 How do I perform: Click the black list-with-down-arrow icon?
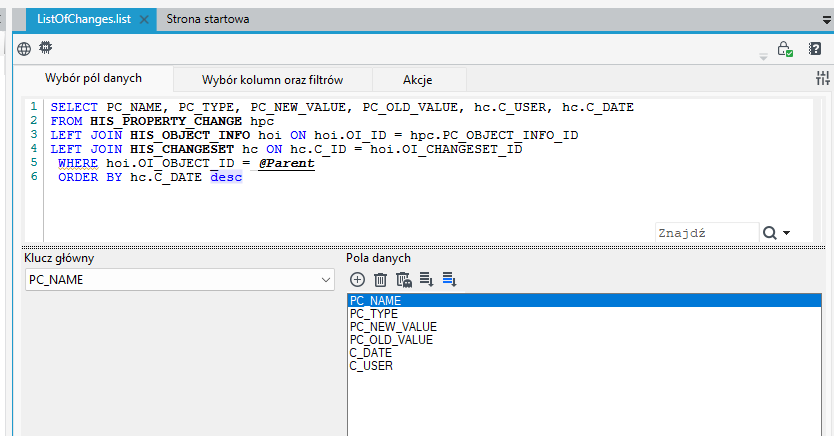[x=427, y=279]
